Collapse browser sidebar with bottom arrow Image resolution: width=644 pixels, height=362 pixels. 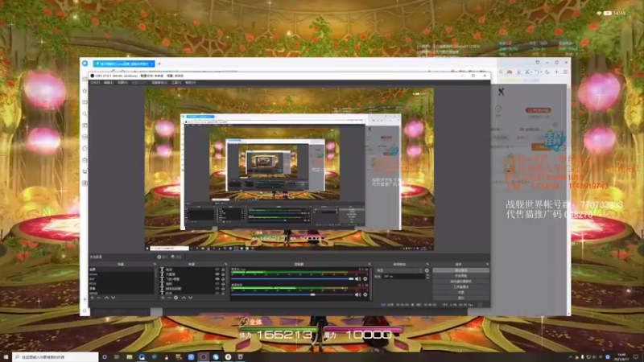85,311
